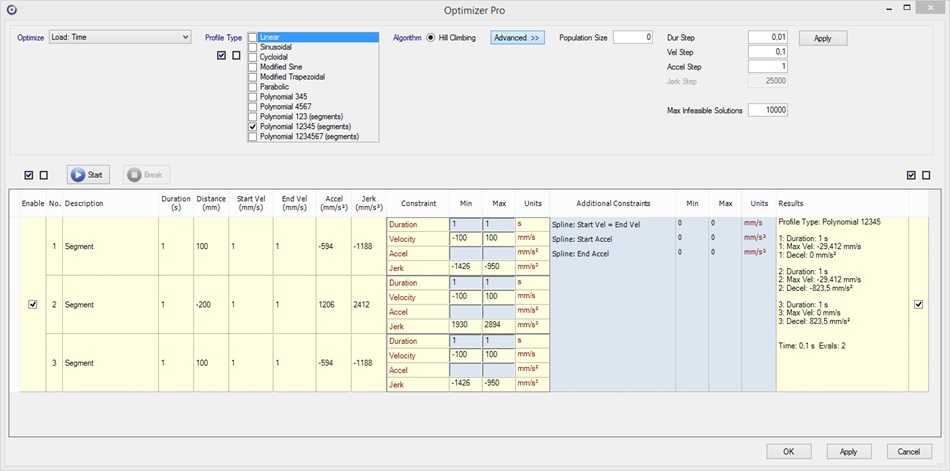Click the Population Size input field
Image resolution: width=950 pixels, height=471 pixels.
point(633,38)
